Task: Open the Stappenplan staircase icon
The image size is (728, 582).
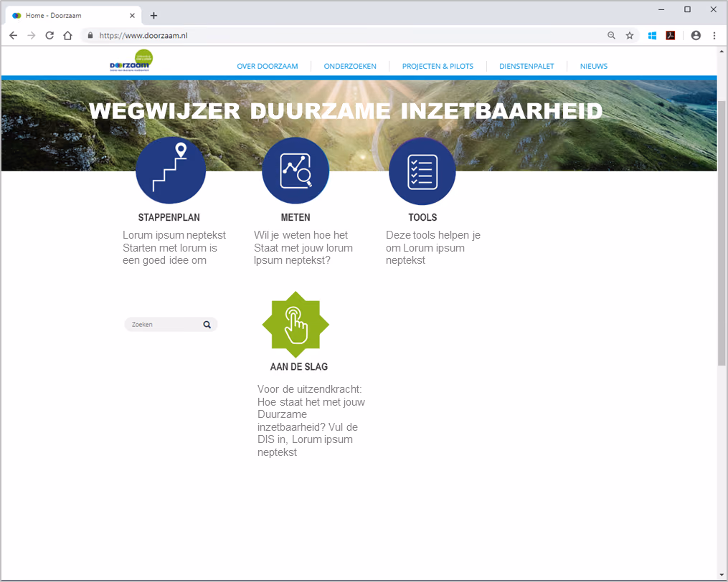Action: click(x=171, y=171)
